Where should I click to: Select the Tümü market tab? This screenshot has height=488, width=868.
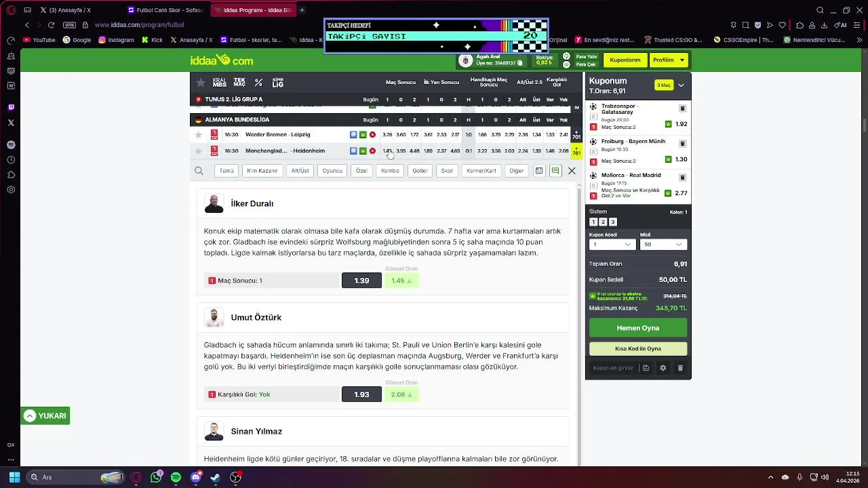click(226, 171)
